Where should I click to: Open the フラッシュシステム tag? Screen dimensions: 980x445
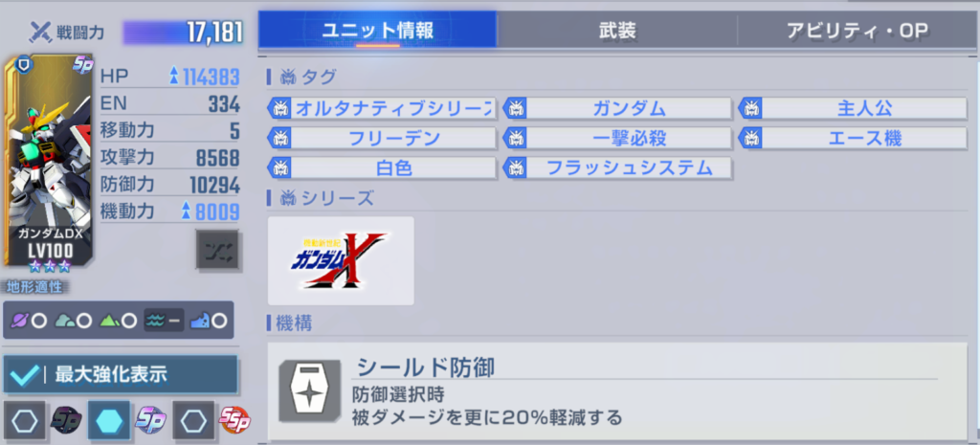pos(617,167)
